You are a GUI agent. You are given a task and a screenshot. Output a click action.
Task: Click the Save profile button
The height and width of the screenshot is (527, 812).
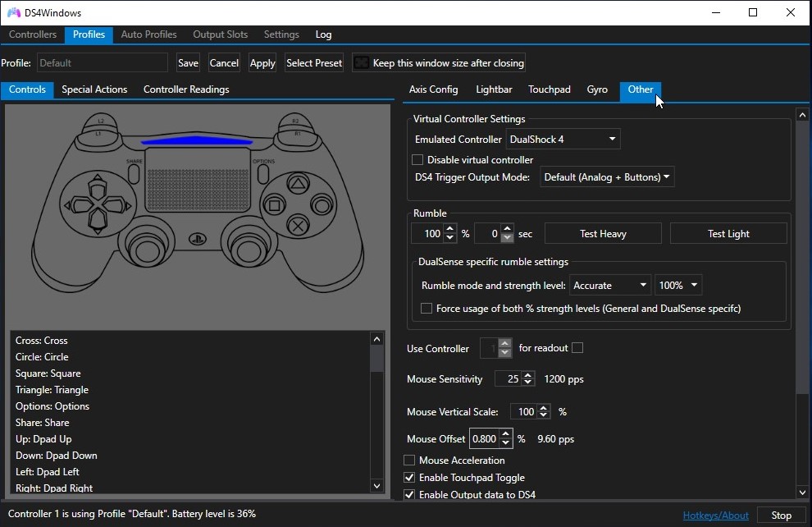pyautogui.click(x=188, y=62)
